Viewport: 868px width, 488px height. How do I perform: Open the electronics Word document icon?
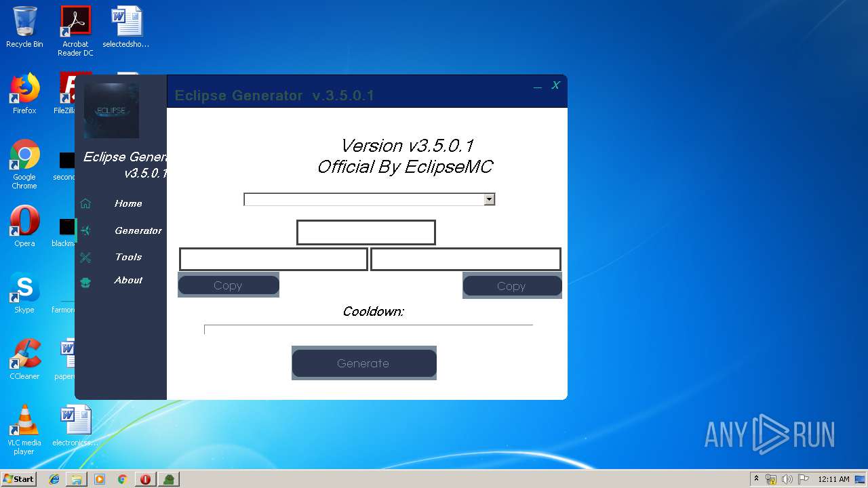pos(75,426)
